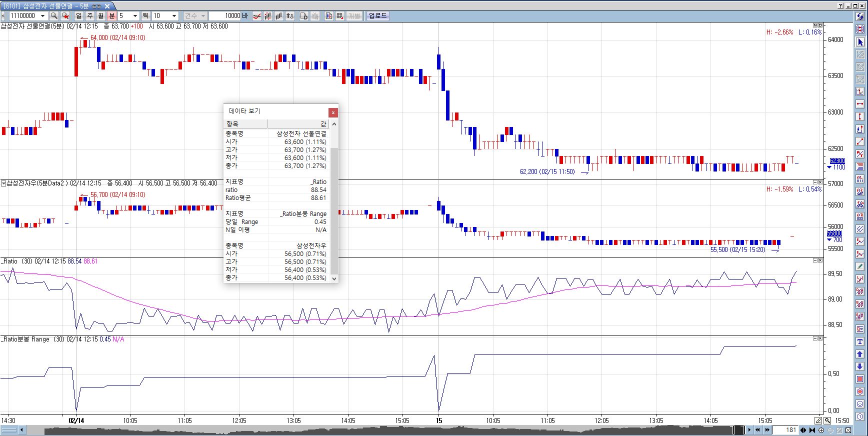
Task: Open the symbol code 11100000 dropdown
Action: [x=42, y=16]
